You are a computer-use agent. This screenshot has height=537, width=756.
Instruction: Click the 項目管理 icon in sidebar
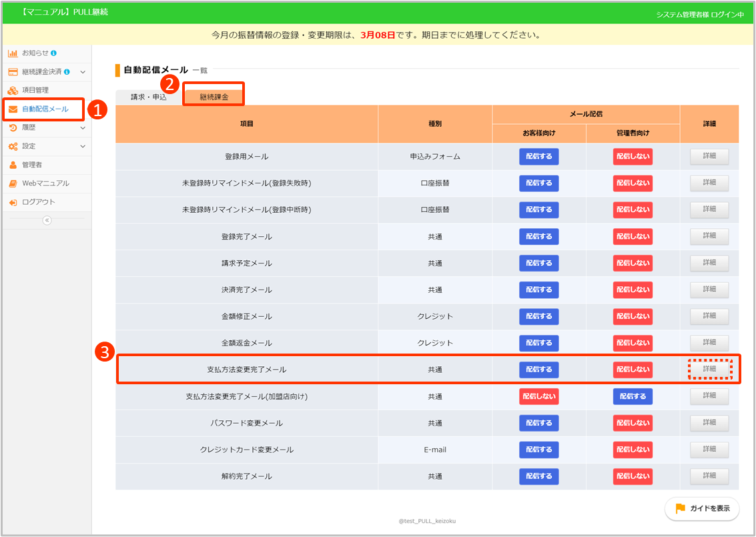(13, 90)
